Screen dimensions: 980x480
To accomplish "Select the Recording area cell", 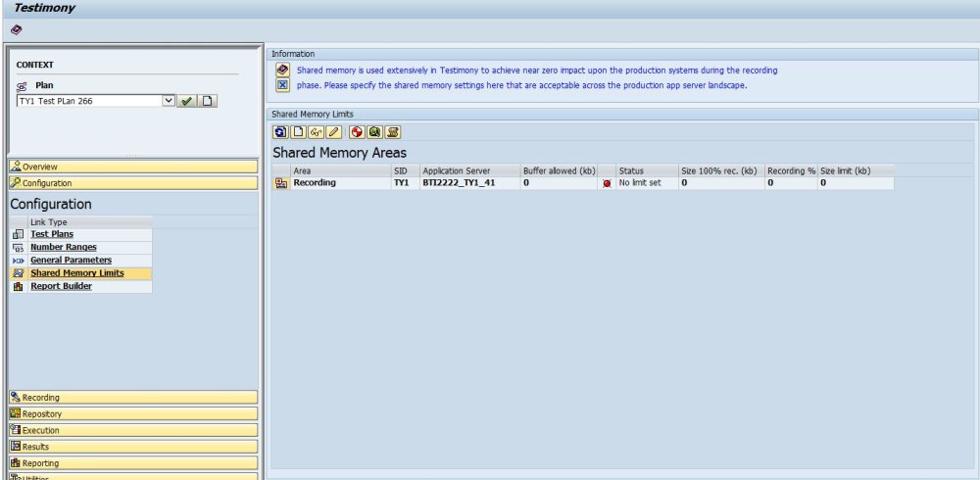I will coord(341,183).
